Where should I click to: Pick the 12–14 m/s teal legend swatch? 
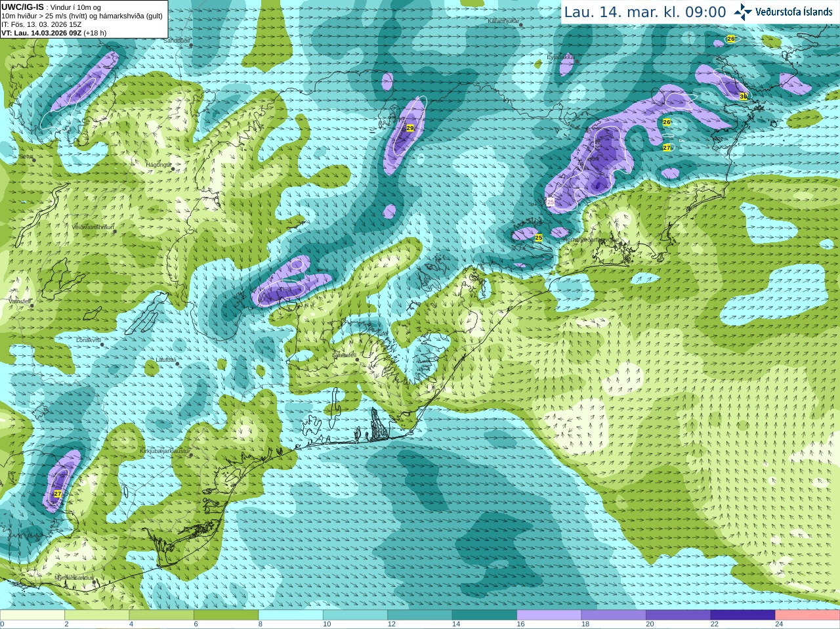click(420, 615)
